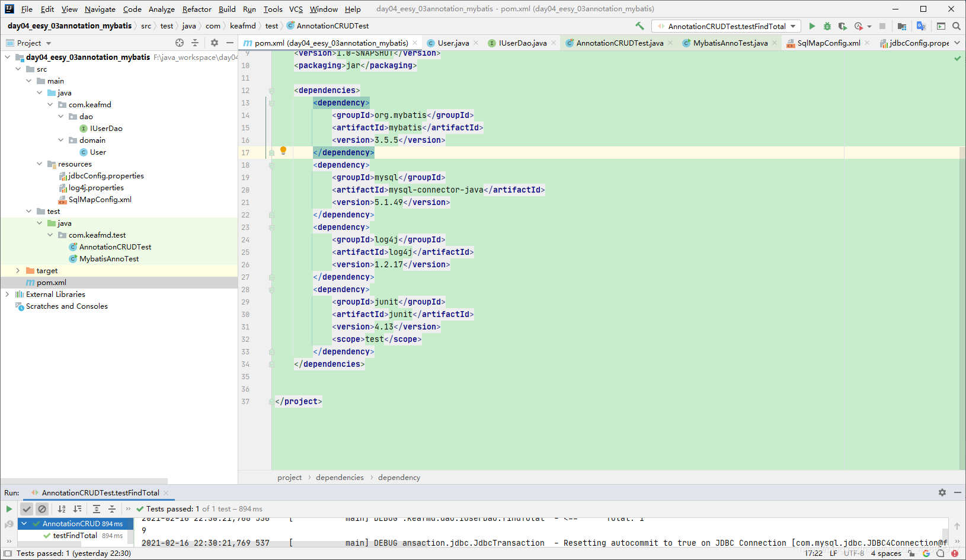Toggle Show Ignored tests button
Image resolution: width=966 pixels, height=560 pixels.
(42, 509)
